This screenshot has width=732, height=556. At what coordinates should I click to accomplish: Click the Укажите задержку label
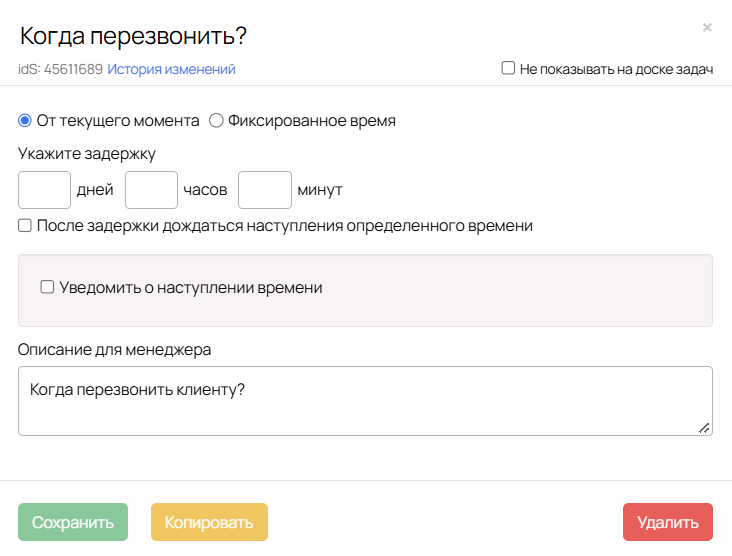tap(87, 154)
